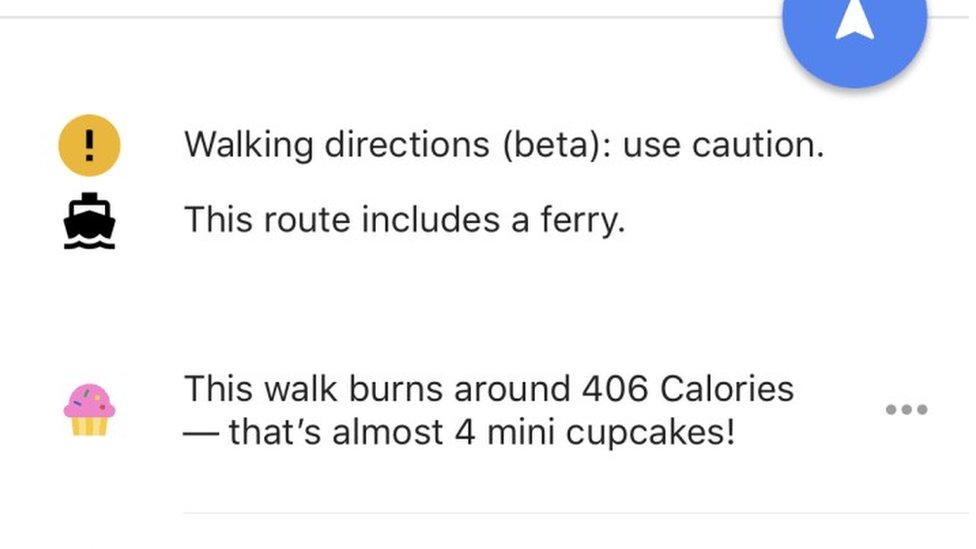
Task: Click the top divider line beside navigation button
Action: tap(391, 17)
